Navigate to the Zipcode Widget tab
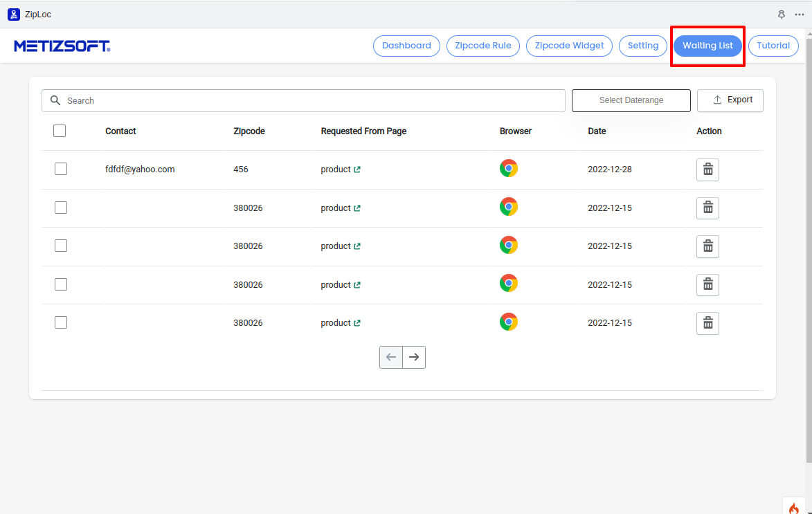 (x=569, y=46)
